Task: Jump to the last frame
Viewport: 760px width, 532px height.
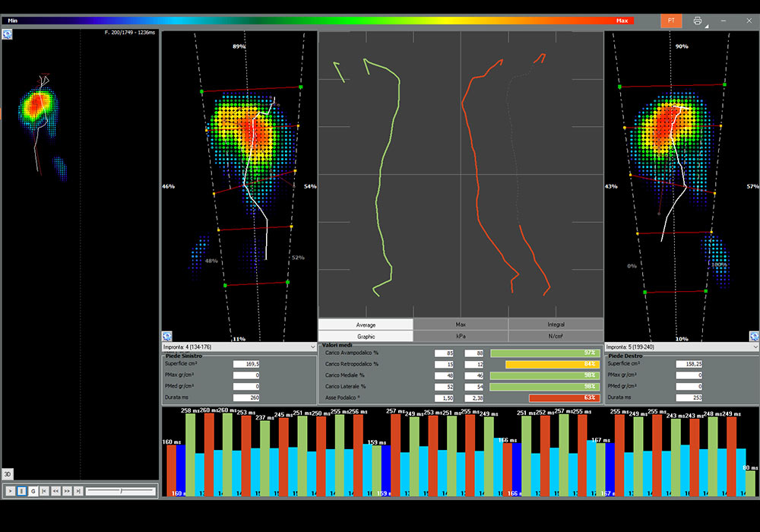Action: [78, 491]
